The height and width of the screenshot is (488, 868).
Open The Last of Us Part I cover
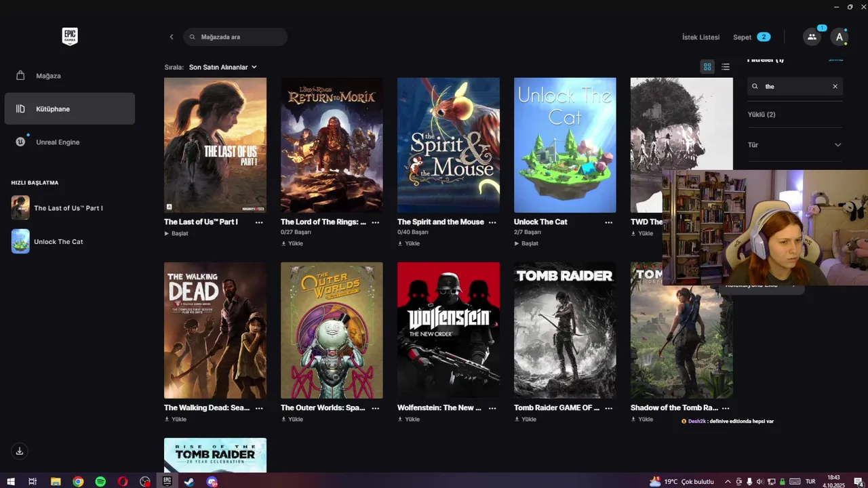[215, 145]
